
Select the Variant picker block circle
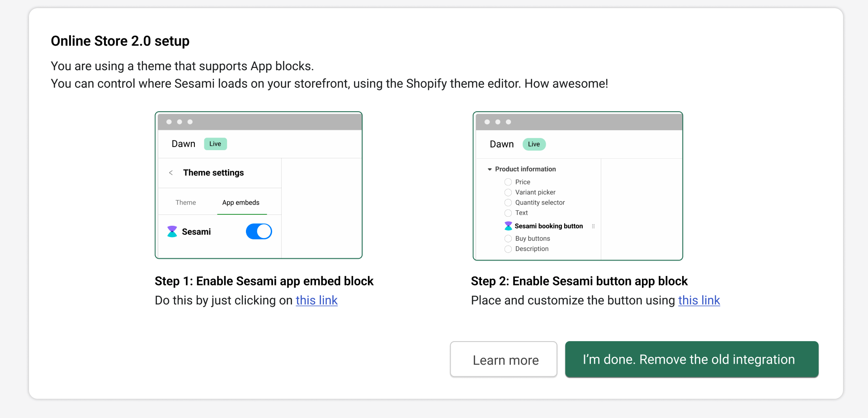(508, 192)
